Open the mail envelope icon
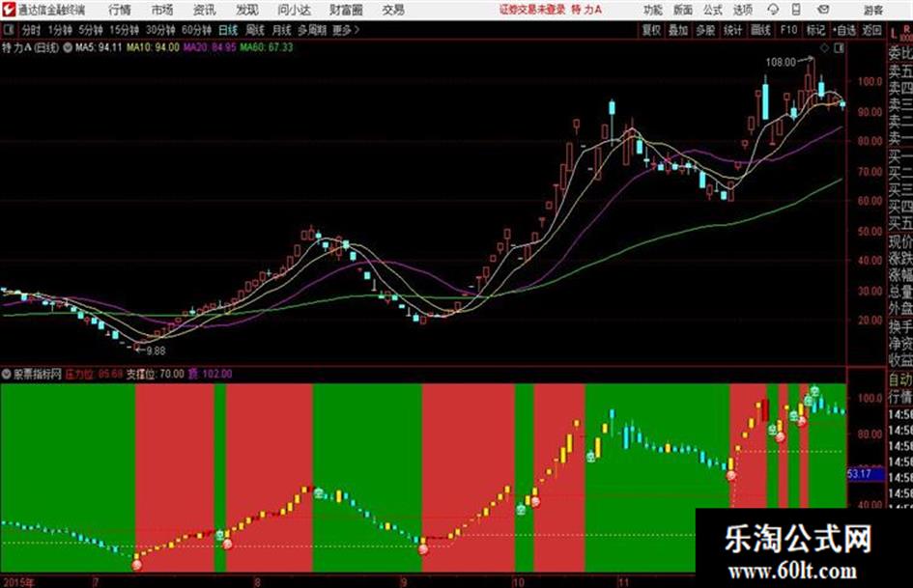 pos(823,10)
